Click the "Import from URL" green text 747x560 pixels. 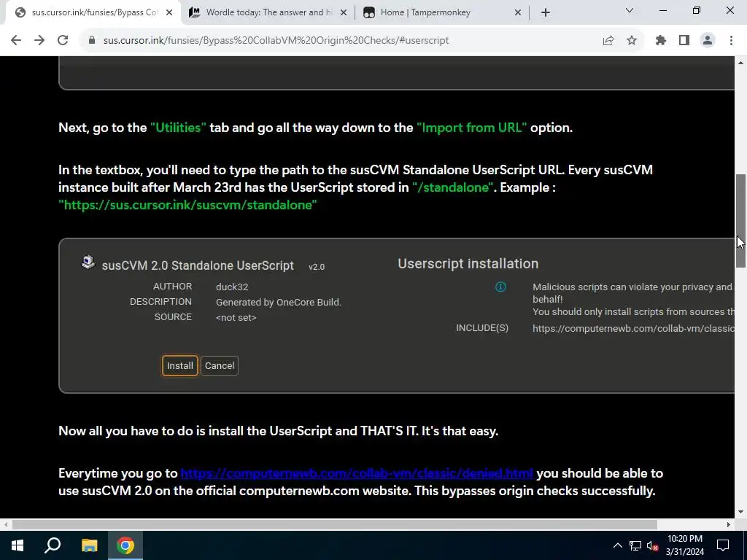[x=472, y=128]
